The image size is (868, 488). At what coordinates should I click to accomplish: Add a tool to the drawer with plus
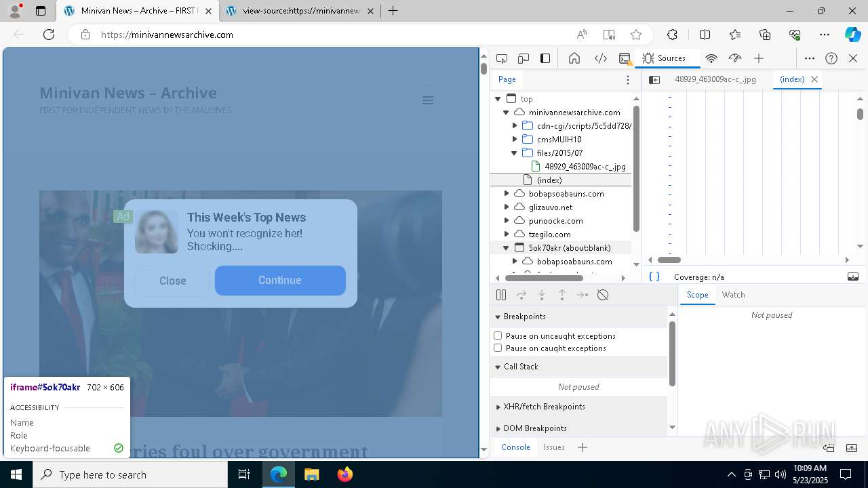pyautogui.click(x=582, y=447)
